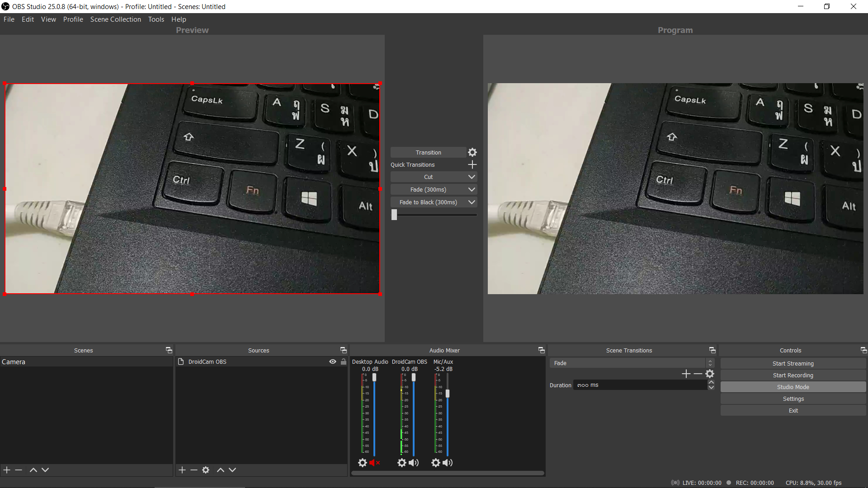Open the Tools menu

click(156, 19)
